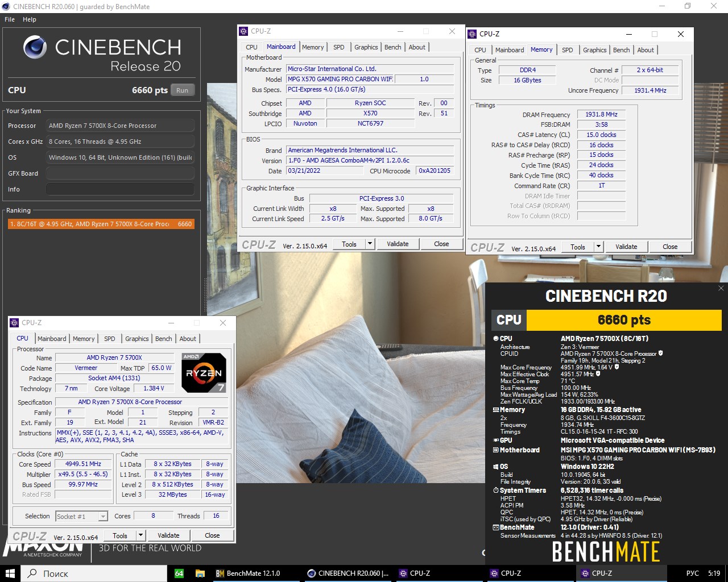Click the Cinebench sphere logo icon
Image resolution: width=728 pixels, height=582 pixels.
tap(35, 47)
